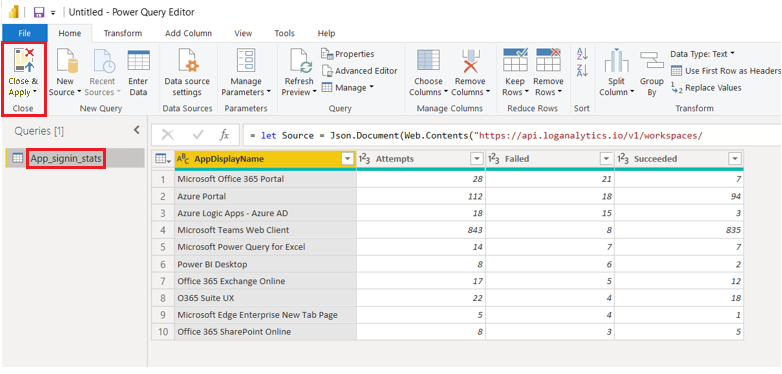Click the Remove Rows icon
Image resolution: width=782 pixels, height=374 pixels.
click(x=548, y=60)
